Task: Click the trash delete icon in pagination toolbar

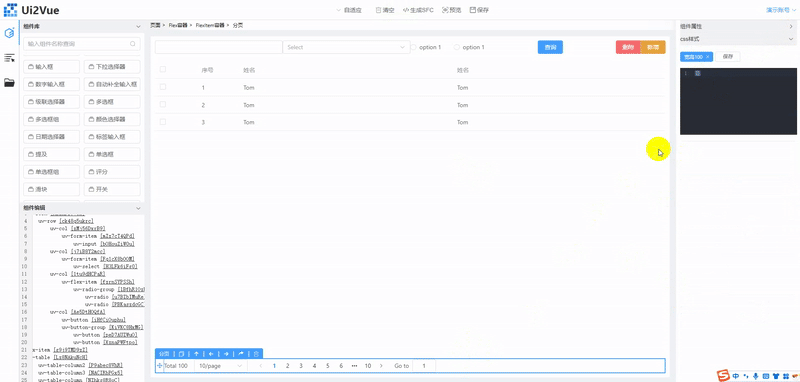Action: [x=256, y=353]
